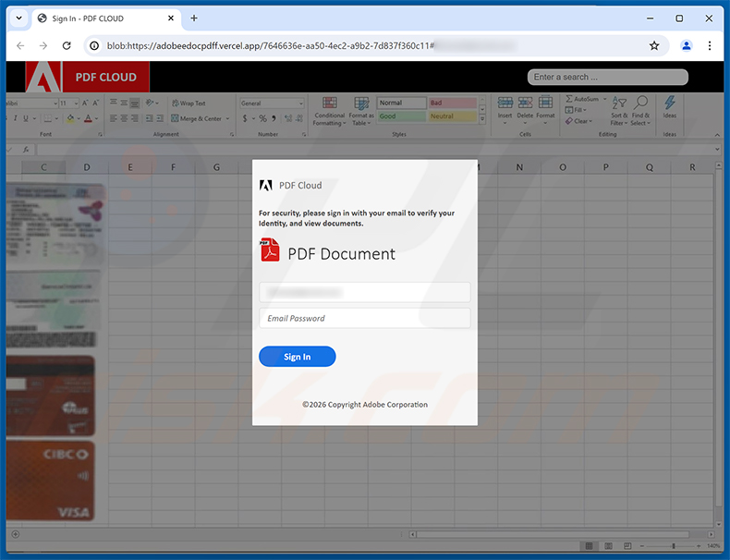Select column R header

692,167
